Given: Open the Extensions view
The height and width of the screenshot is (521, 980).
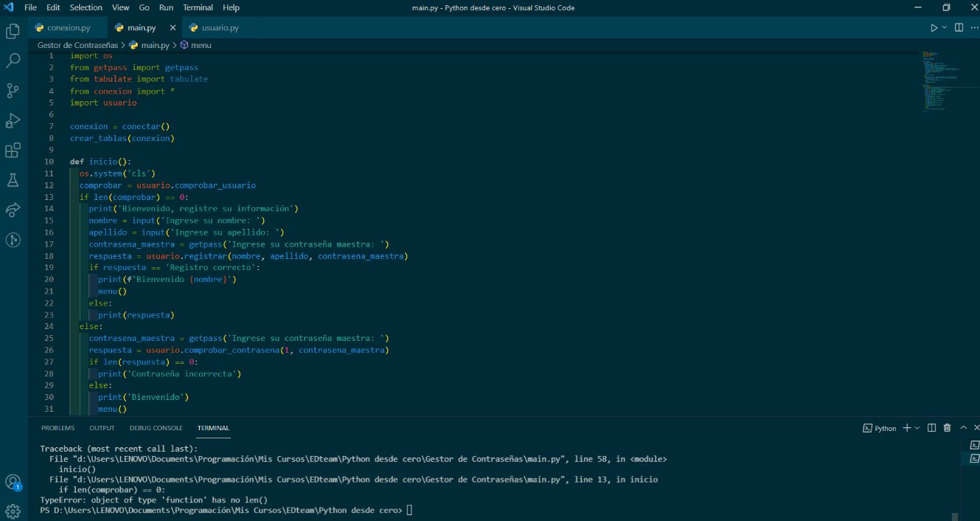Looking at the screenshot, I should click(12, 150).
